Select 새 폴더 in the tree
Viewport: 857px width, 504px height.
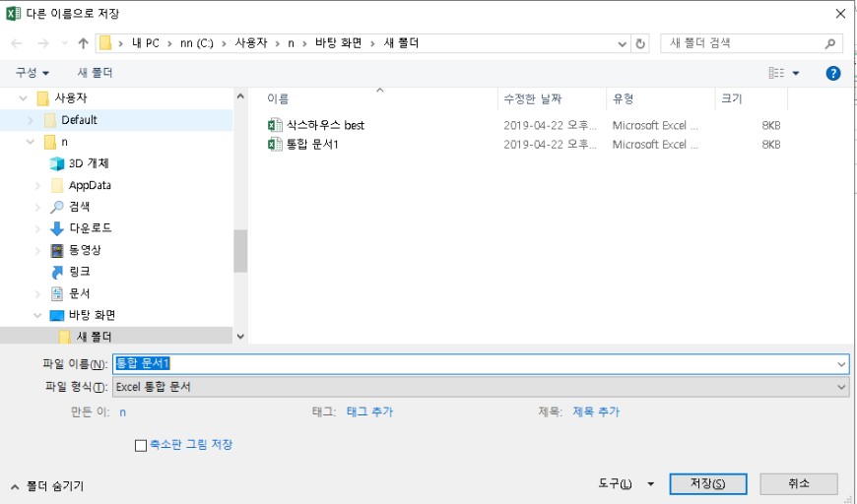[94, 337]
